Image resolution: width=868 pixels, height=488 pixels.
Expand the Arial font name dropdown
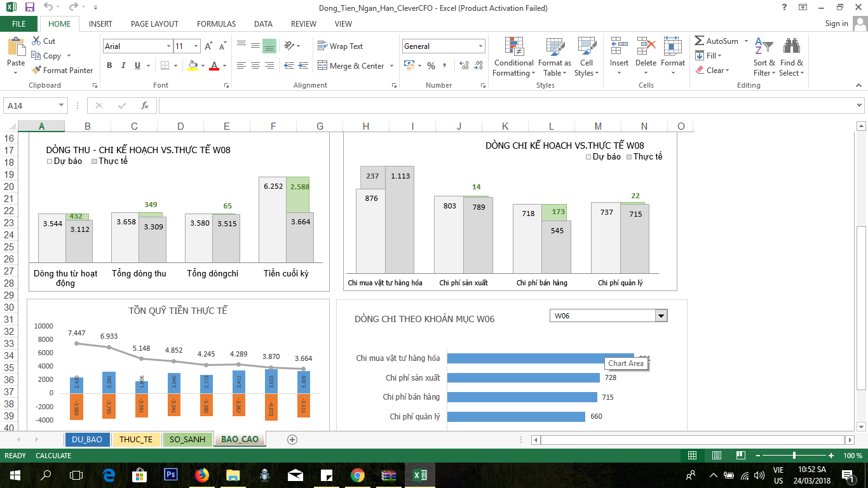tap(168, 46)
